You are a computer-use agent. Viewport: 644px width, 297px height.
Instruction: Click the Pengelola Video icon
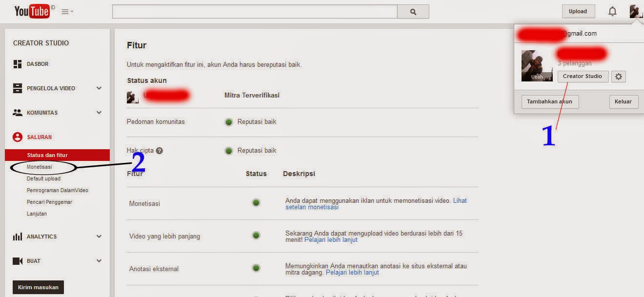click(18, 88)
